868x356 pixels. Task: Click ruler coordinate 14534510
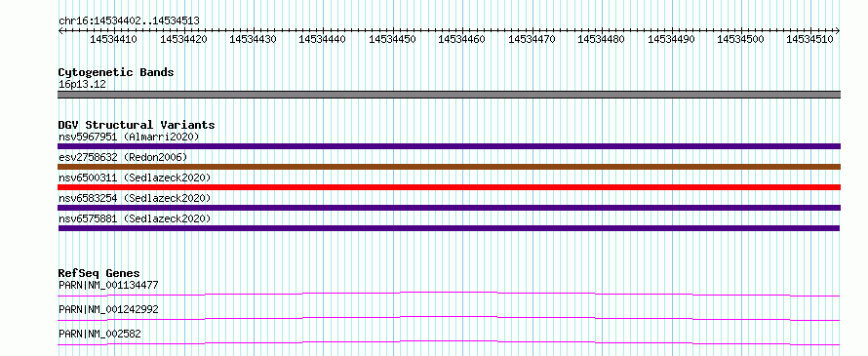[809, 39]
